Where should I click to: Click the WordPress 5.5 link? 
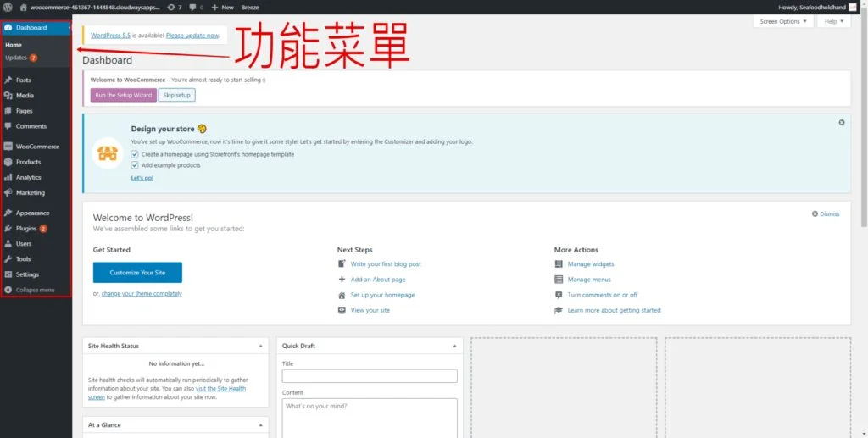click(x=111, y=36)
